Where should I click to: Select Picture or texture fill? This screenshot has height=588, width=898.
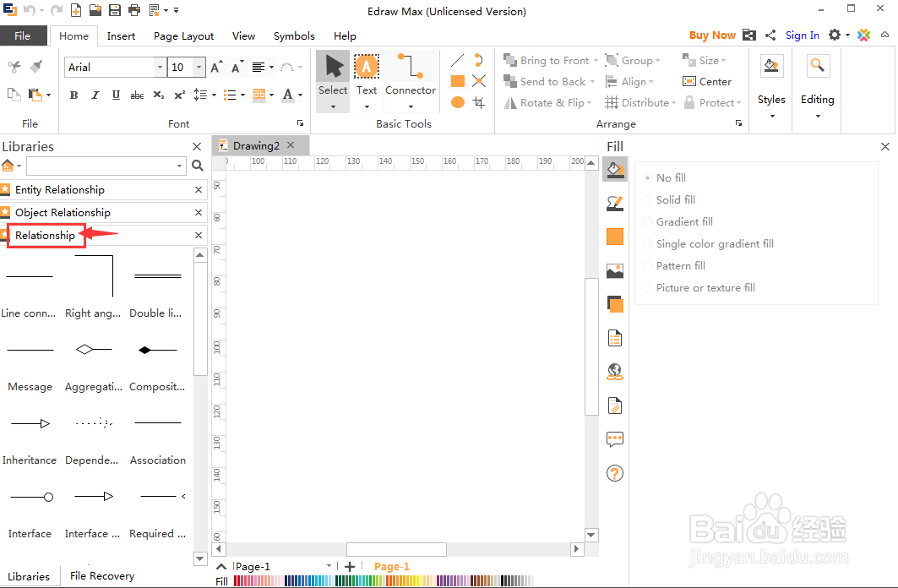pyautogui.click(x=699, y=288)
